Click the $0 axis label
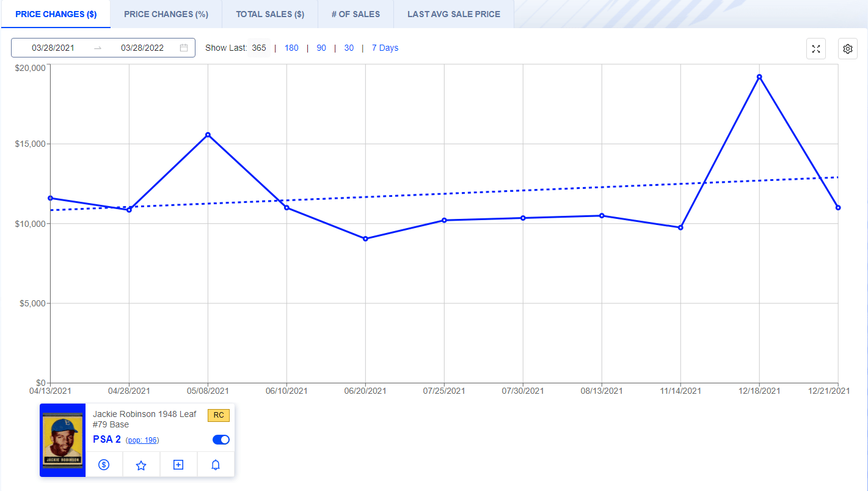This screenshot has height=491, width=868. 41,383
